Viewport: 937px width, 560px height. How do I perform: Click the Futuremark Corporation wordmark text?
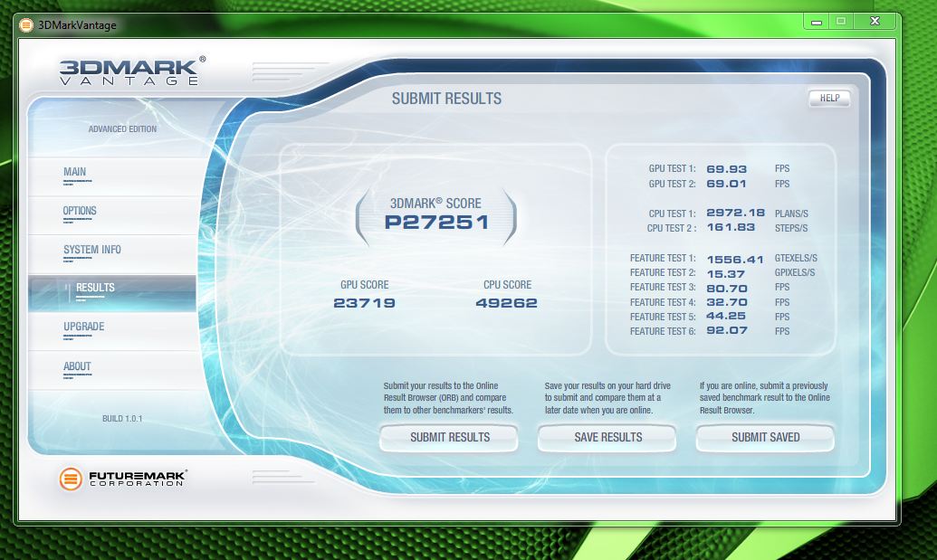tap(138, 479)
